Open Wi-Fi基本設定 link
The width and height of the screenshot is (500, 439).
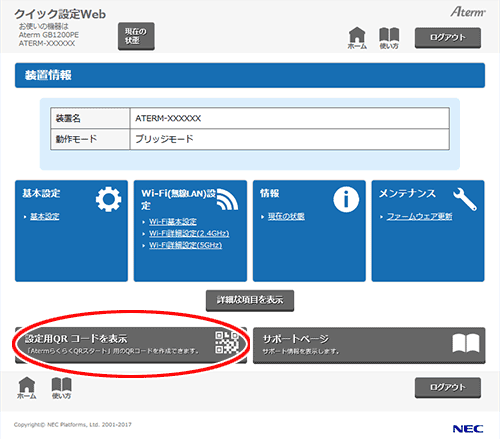(x=173, y=222)
